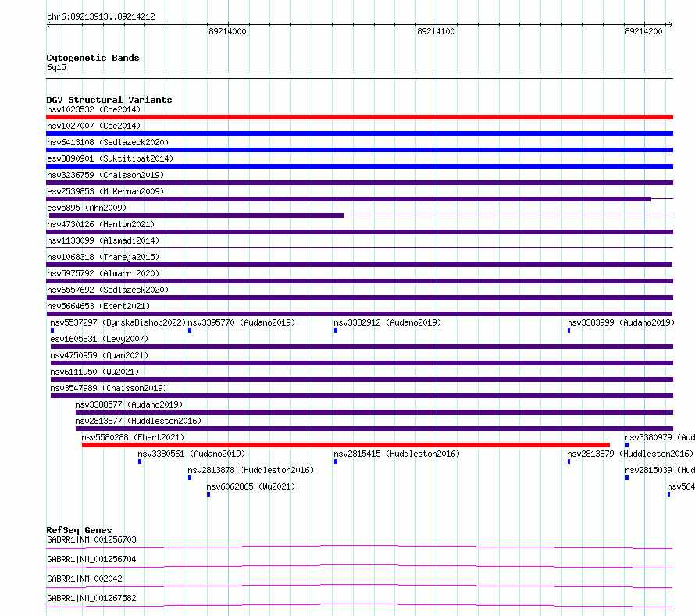Screen dimensions: 695x616
Task: Open variant nsv2813878 (Huddleston2016) label
Action: pyautogui.click(x=251, y=470)
